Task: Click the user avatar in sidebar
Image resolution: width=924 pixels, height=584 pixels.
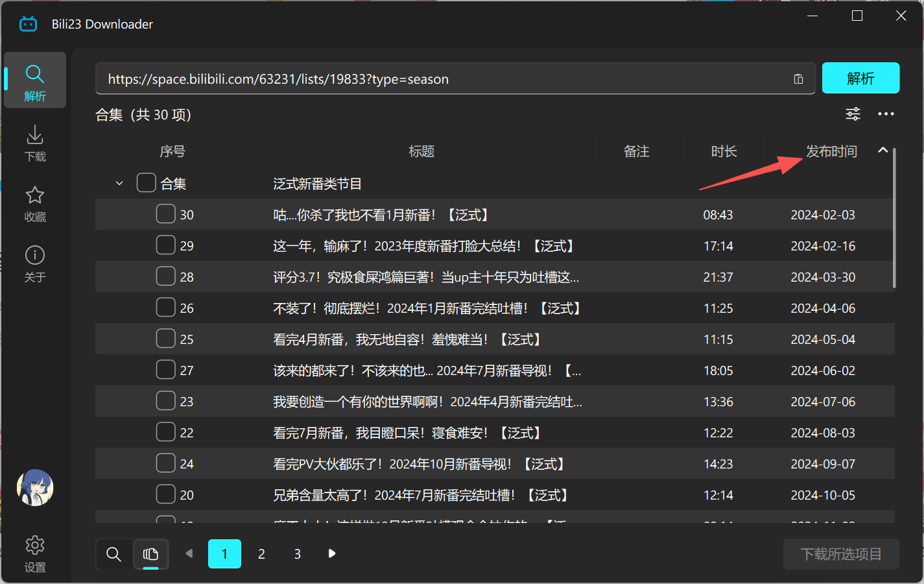Action: (x=34, y=487)
